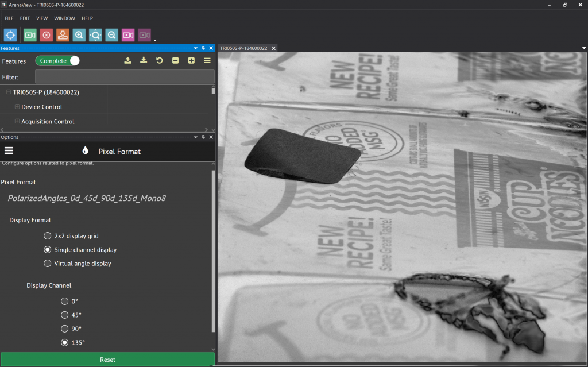Open Features panel dropdown arrow
Image resolution: width=588 pixels, height=367 pixels.
[x=195, y=48]
